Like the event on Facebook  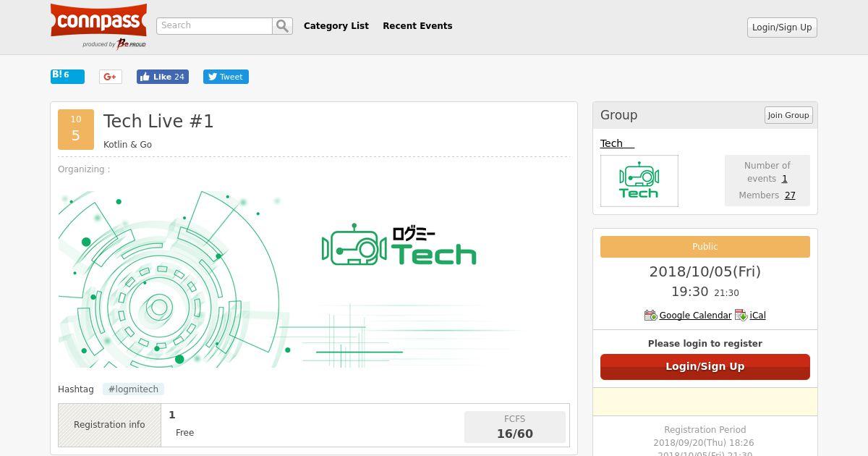click(163, 77)
